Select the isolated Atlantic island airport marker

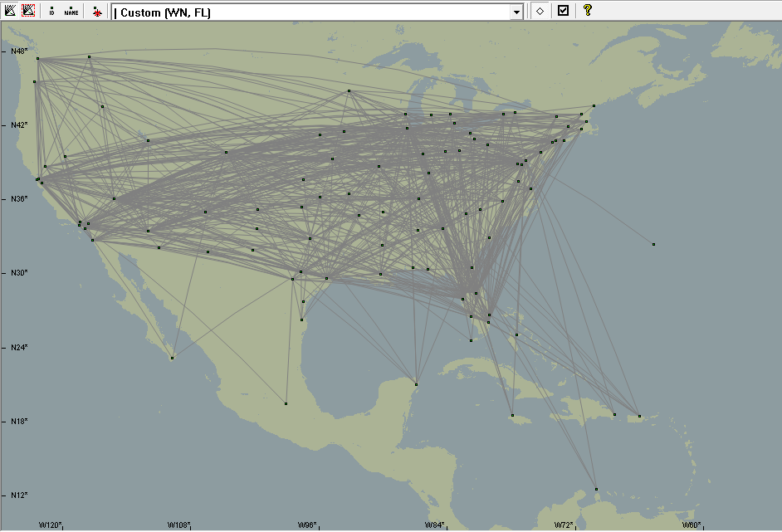[654, 244]
